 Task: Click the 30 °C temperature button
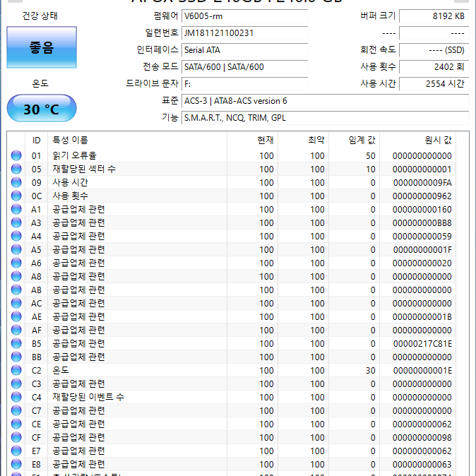coord(42,108)
